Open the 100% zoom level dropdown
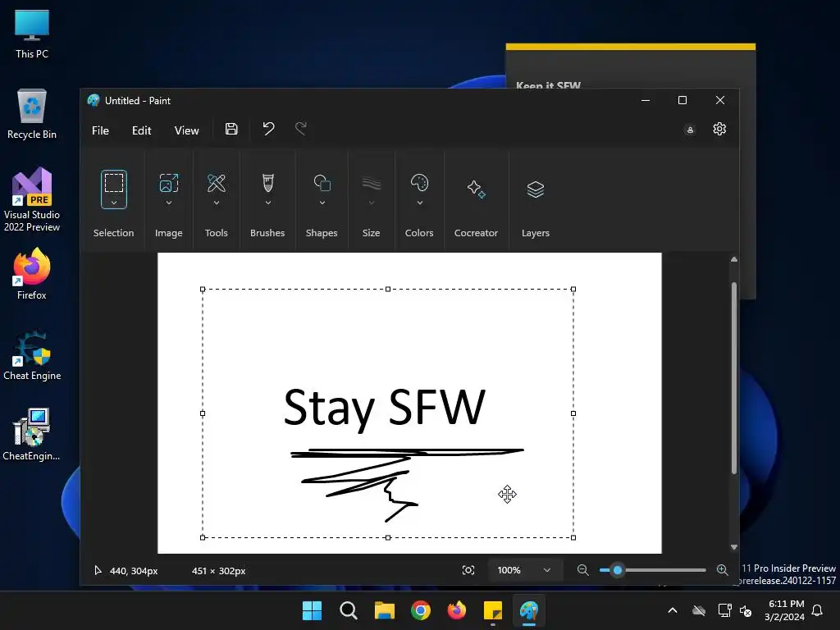Screen dimensions: 840x630 (x=525, y=570)
